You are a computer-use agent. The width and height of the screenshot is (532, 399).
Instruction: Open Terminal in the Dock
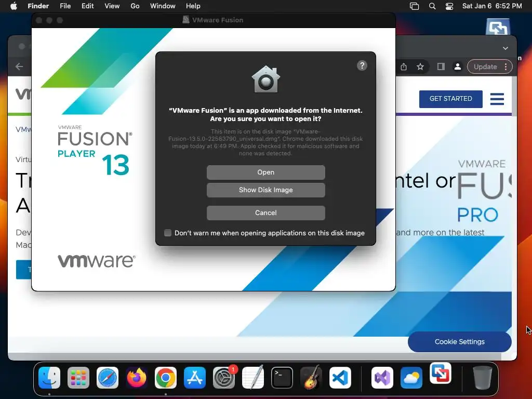[282, 378]
